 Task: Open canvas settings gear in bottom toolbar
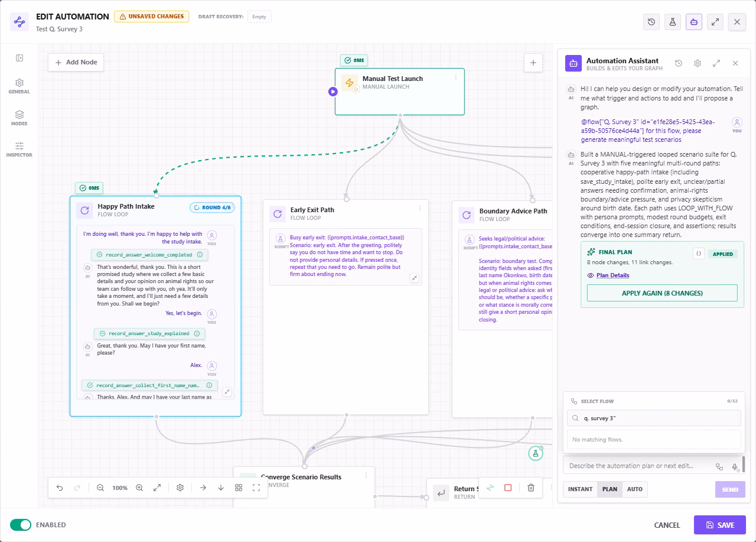pos(180,488)
